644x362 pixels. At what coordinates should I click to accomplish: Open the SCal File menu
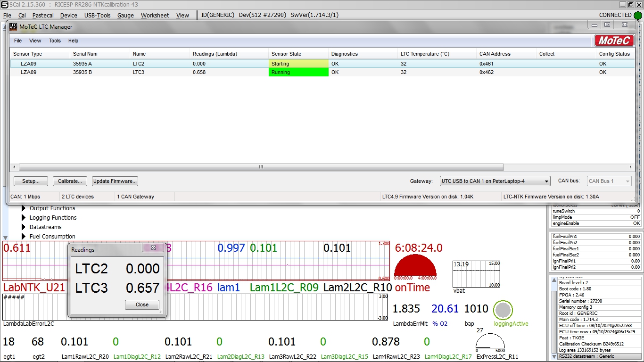click(7, 15)
